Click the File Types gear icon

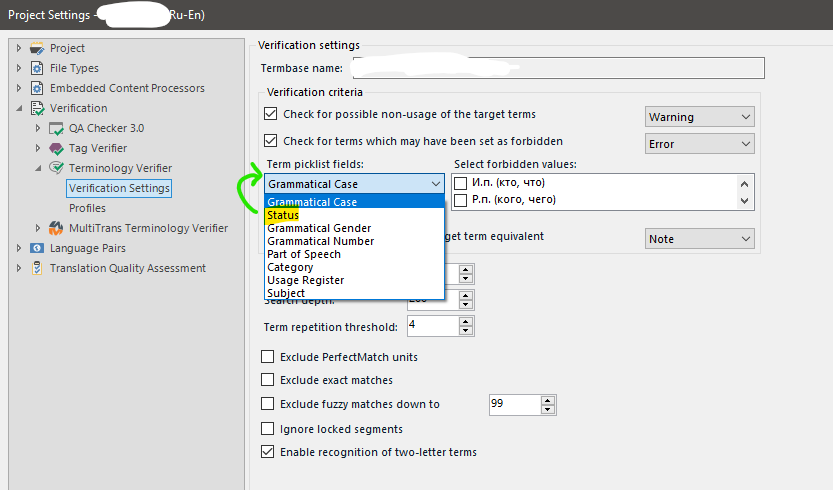[37, 68]
